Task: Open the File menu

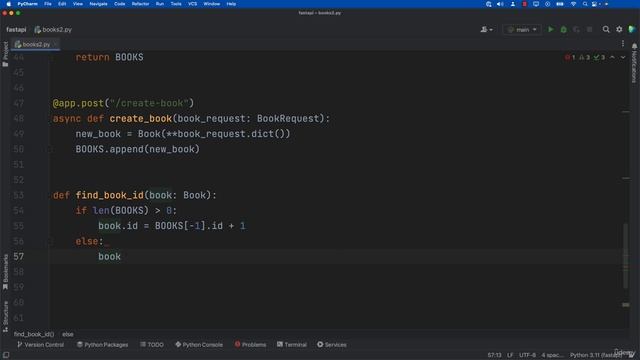Action: [48, 4]
